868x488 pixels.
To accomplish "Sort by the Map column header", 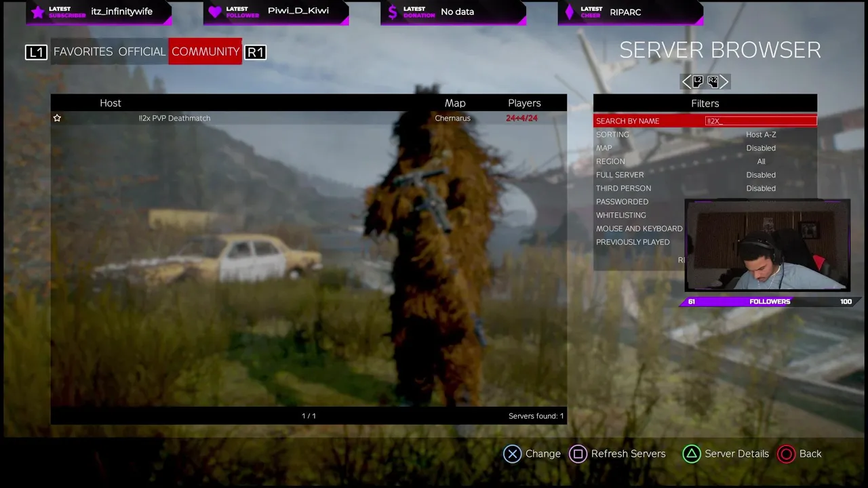I will (x=455, y=103).
